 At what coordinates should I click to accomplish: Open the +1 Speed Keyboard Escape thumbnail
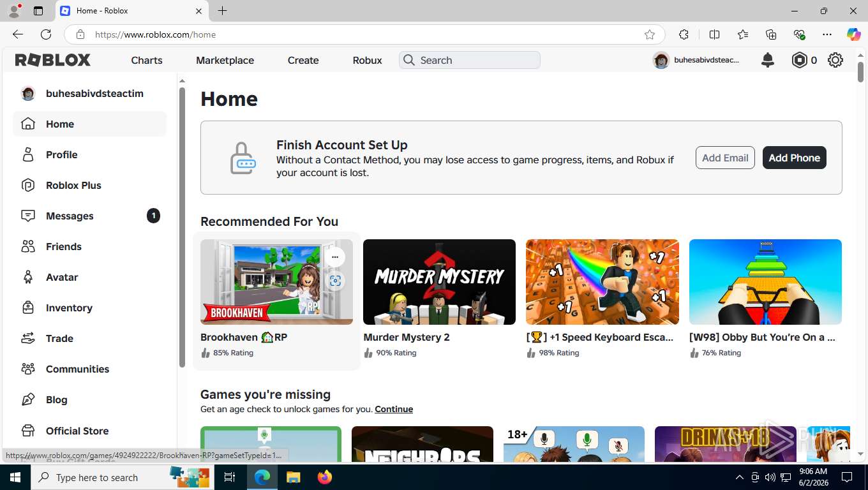(x=602, y=282)
